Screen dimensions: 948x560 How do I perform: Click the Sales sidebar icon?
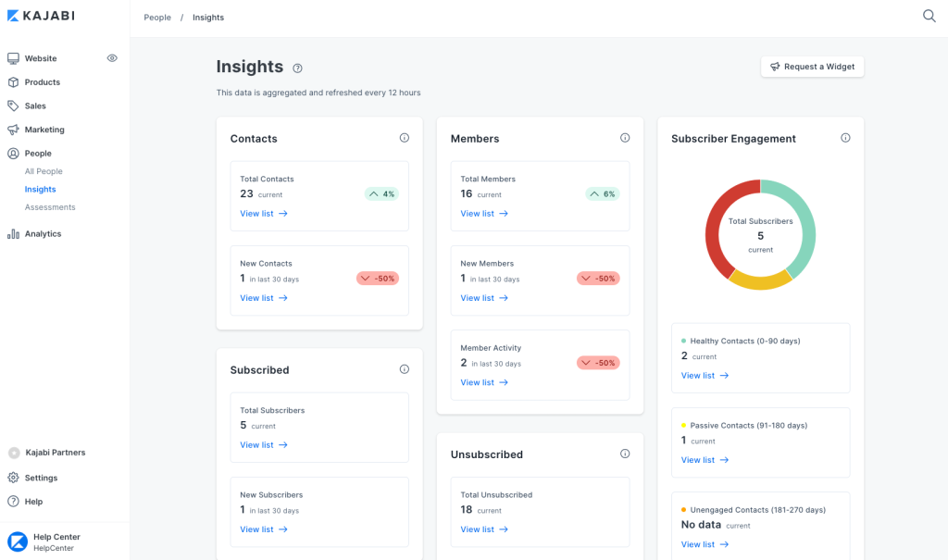[x=13, y=106]
